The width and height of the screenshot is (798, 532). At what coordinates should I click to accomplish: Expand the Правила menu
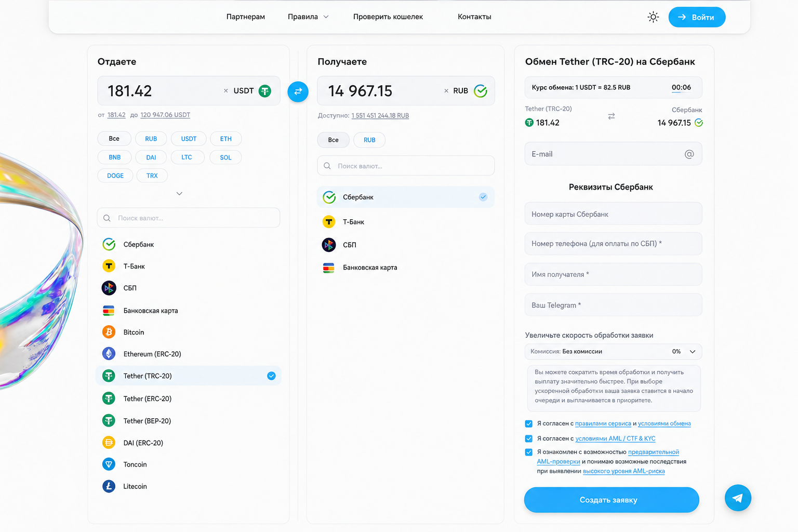308,17
